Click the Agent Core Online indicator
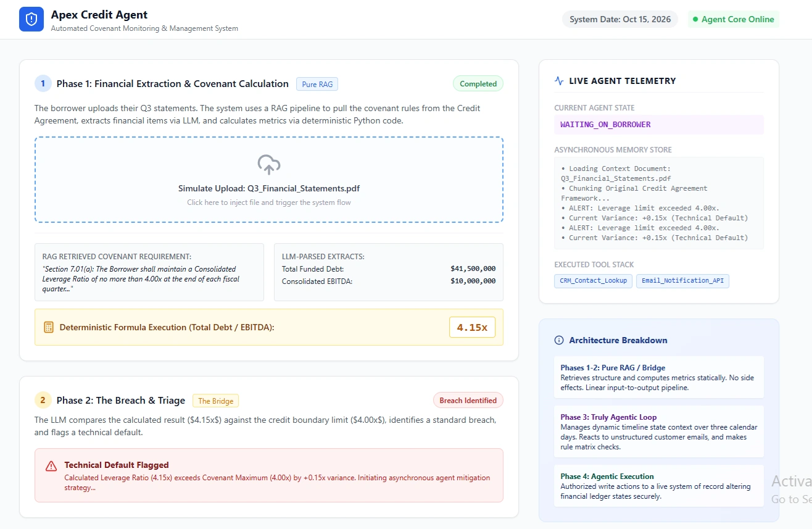The image size is (812, 529). (x=734, y=19)
